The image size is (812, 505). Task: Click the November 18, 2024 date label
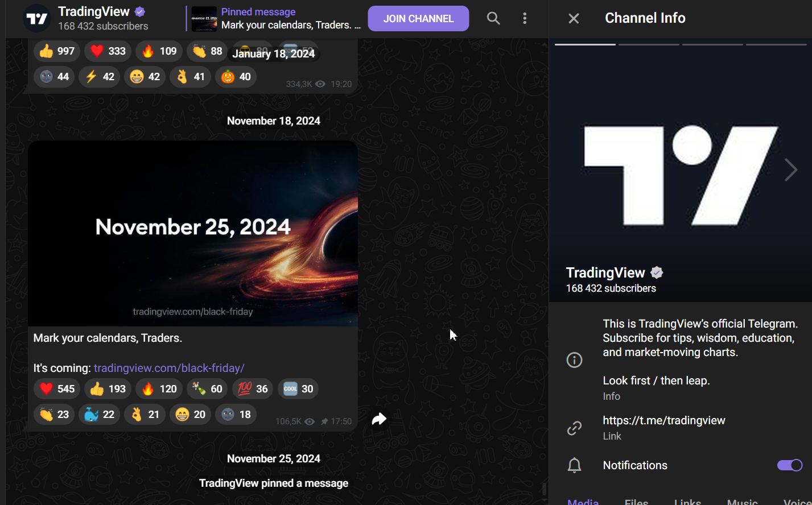click(274, 121)
